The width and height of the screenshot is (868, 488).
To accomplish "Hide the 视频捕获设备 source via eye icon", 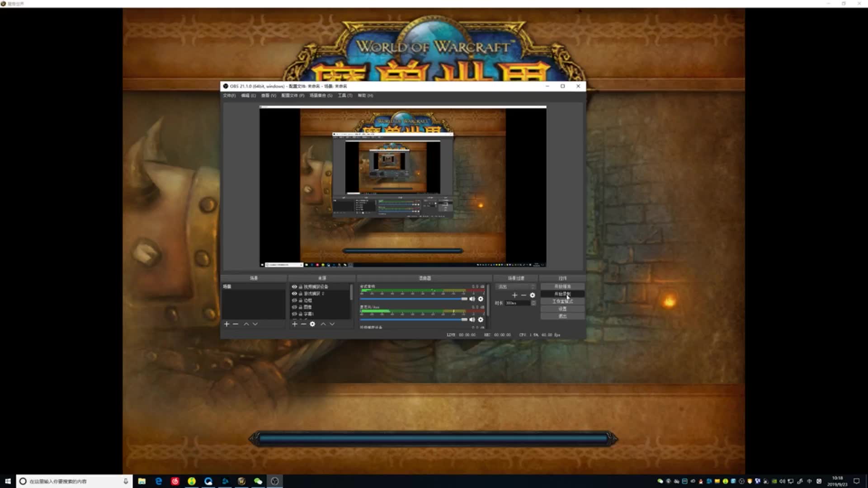I will tap(294, 286).
